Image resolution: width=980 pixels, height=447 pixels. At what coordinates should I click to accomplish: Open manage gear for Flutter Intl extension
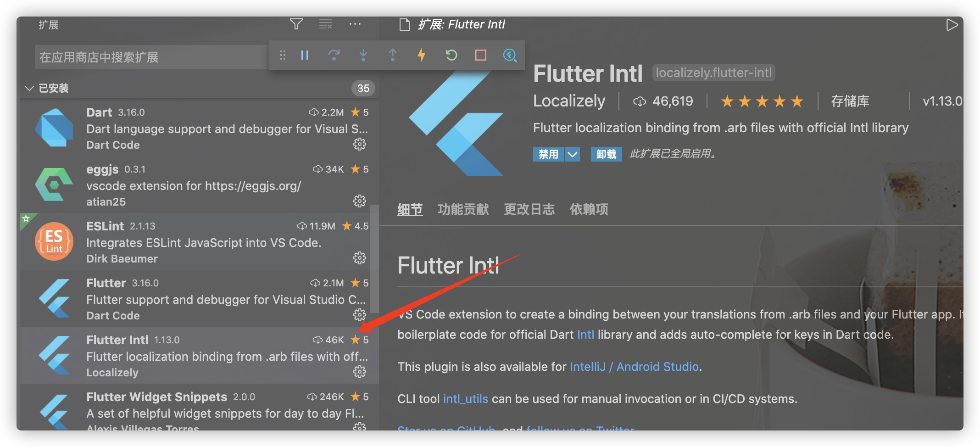360,372
